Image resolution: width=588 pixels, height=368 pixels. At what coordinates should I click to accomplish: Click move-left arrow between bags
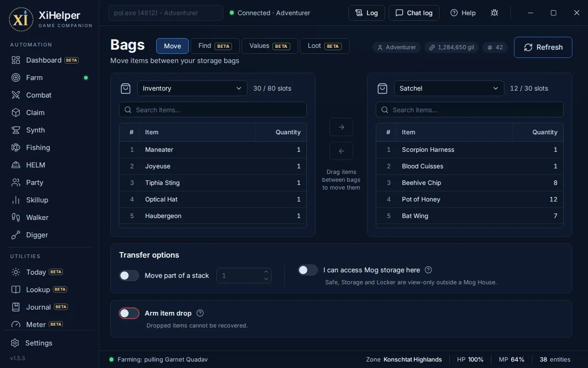[341, 151]
